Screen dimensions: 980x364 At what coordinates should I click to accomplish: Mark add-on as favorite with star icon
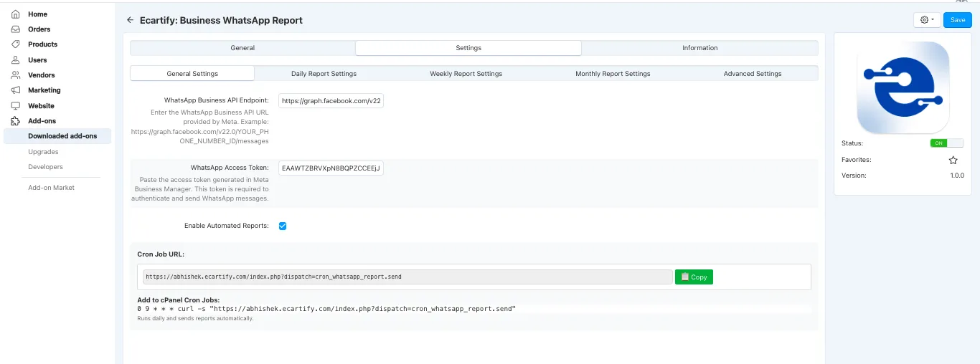pos(953,160)
